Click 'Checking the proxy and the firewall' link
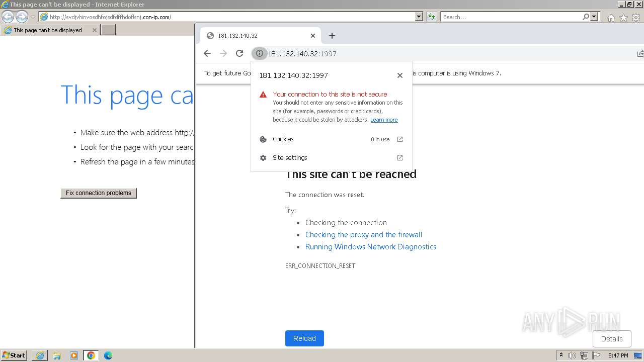Image resolution: width=644 pixels, height=362 pixels. point(364,235)
